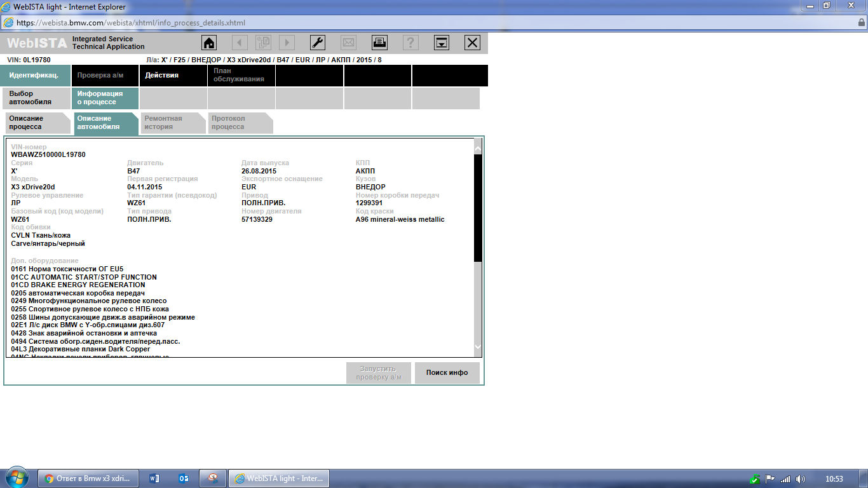Switch to Описание автомобиля tab
The width and height of the screenshot is (868, 488).
tap(105, 123)
